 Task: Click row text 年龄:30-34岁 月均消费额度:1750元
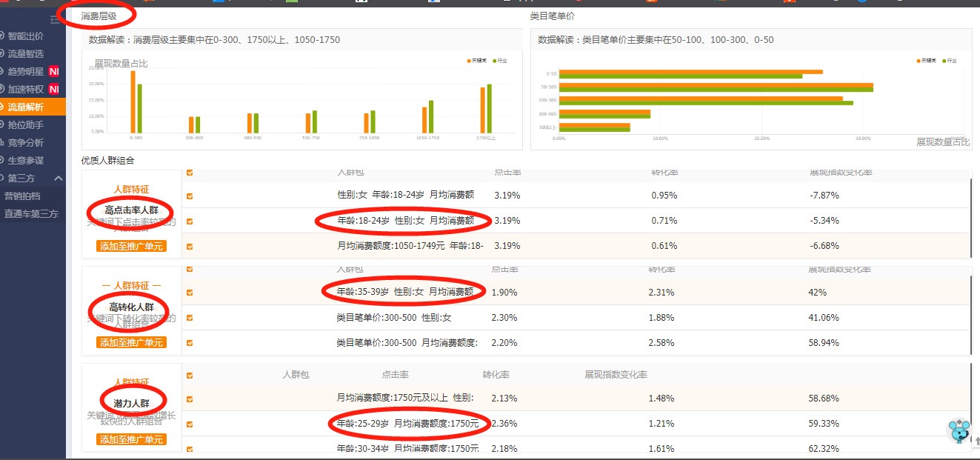click(x=408, y=449)
